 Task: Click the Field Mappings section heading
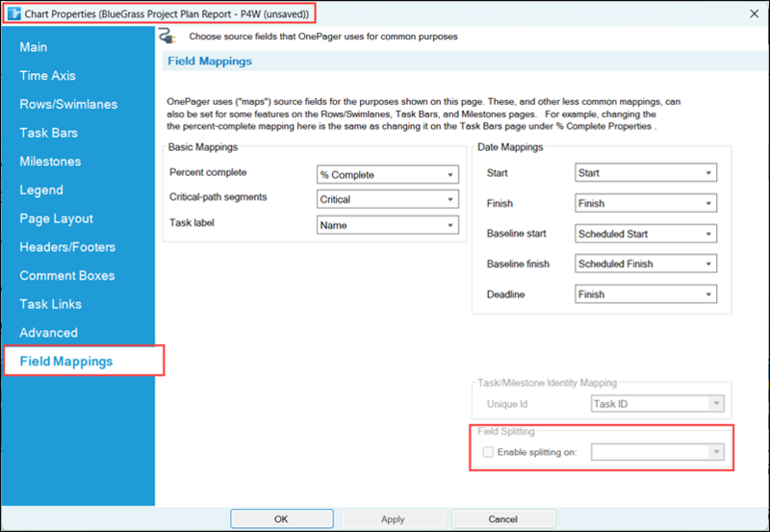(210, 61)
